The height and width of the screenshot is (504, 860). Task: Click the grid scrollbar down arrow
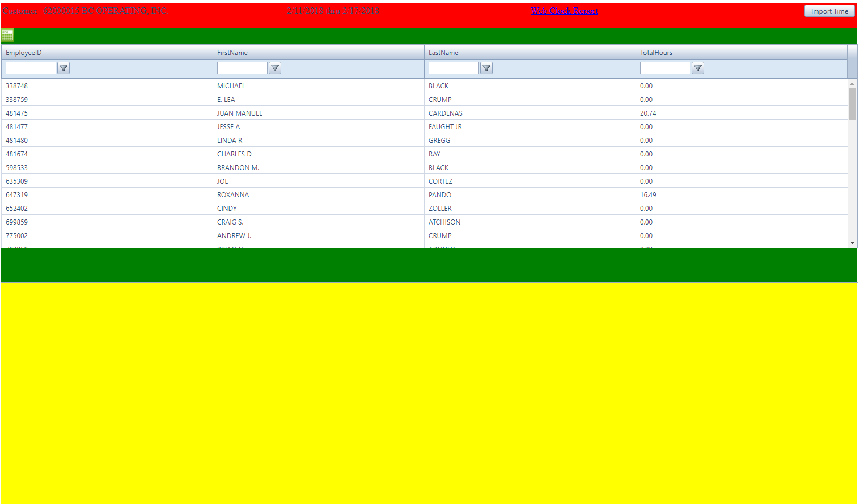pos(852,243)
